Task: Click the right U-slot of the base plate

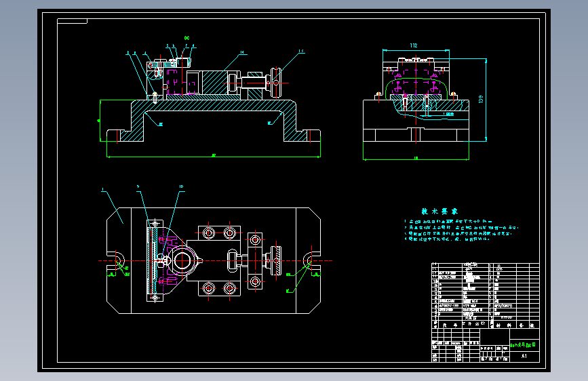Action: pos(311,260)
